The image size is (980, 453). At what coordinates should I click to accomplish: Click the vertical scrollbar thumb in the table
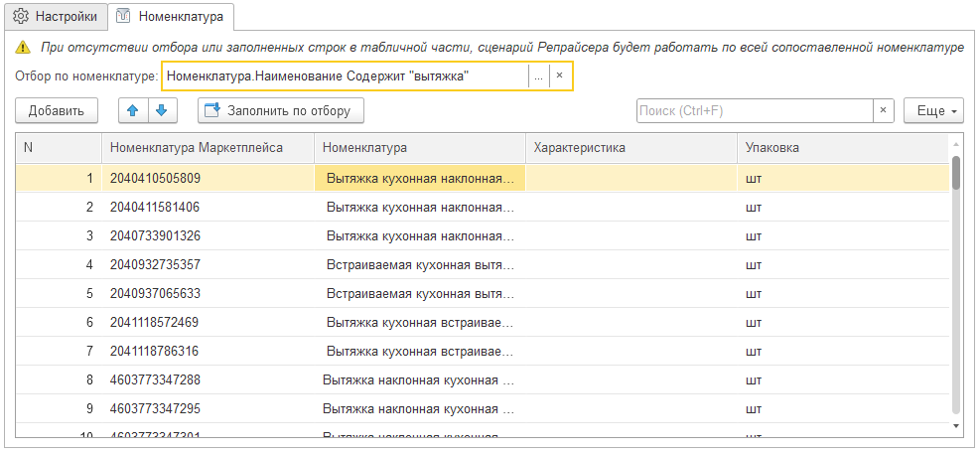pos(955,172)
